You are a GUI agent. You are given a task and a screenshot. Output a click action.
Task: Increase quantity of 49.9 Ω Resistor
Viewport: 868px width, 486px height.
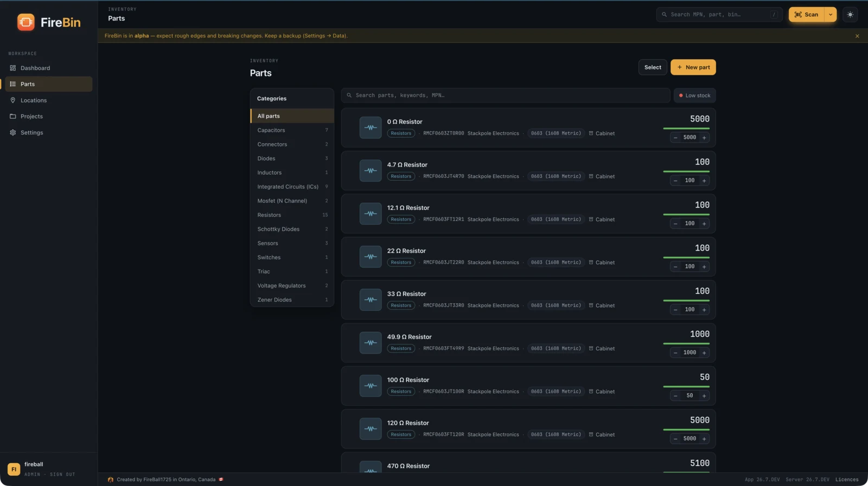(704, 353)
